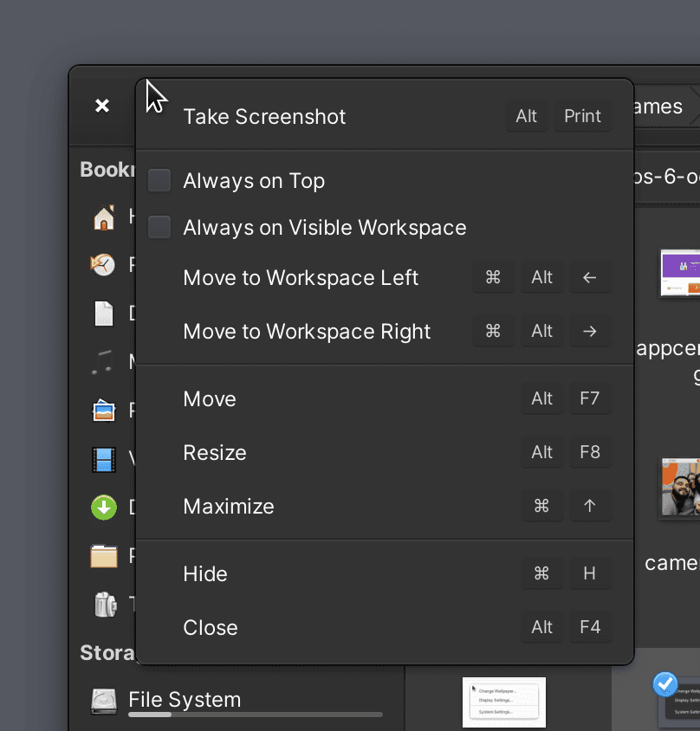
Task: Select Take Screenshot from the menu
Action: (x=264, y=116)
